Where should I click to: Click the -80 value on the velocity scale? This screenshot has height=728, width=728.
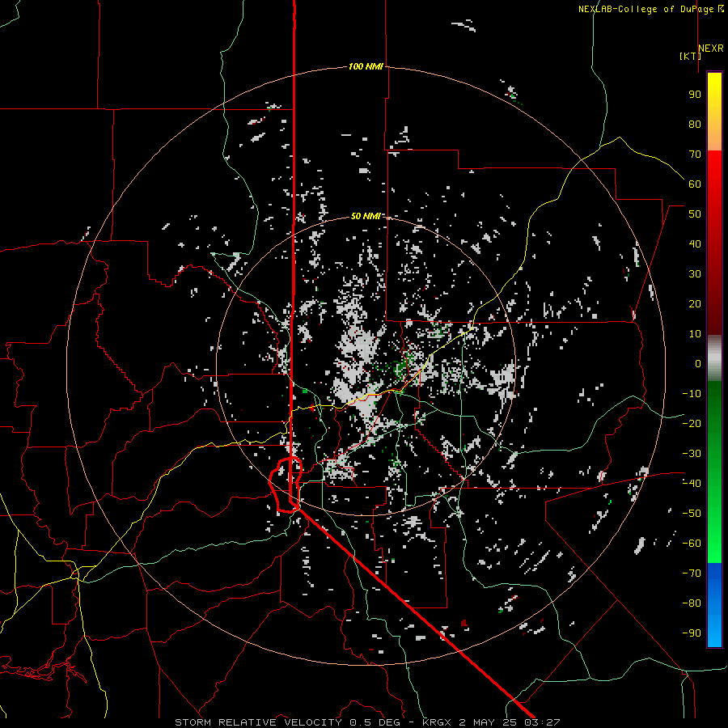click(x=692, y=603)
